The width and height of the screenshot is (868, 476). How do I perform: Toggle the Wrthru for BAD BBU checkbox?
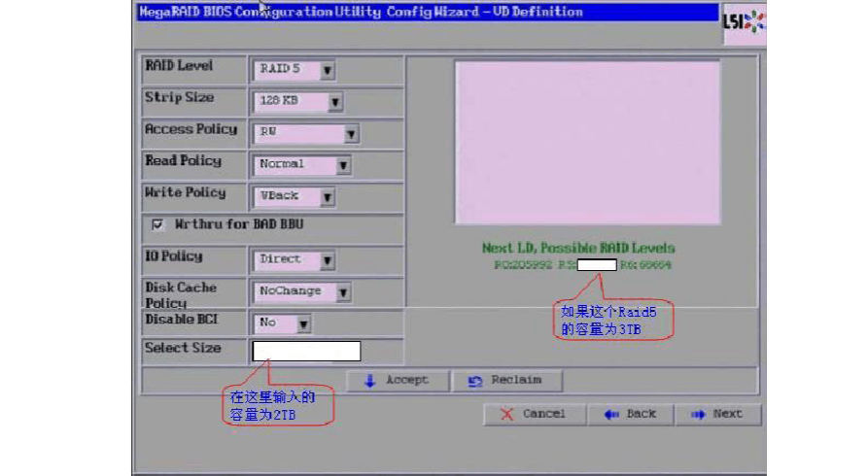click(157, 224)
